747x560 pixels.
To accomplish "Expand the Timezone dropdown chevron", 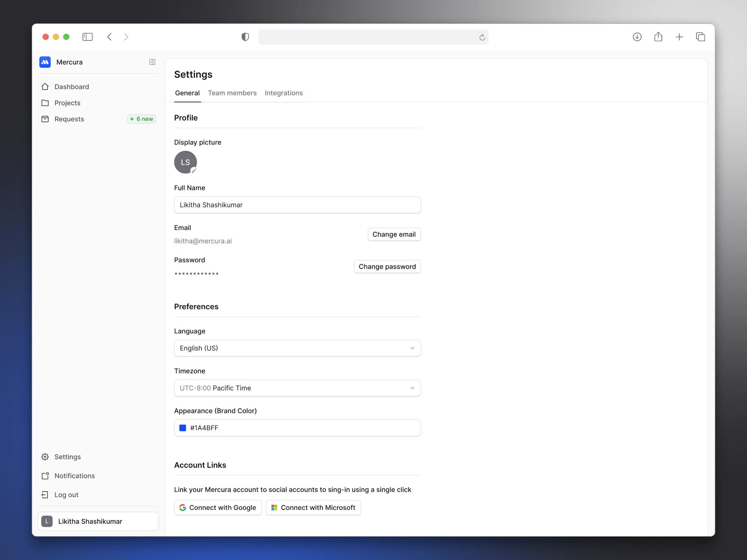I will click(412, 388).
